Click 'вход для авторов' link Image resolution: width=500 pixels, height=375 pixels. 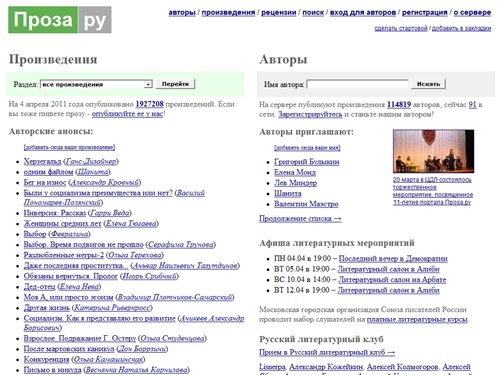point(363,13)
